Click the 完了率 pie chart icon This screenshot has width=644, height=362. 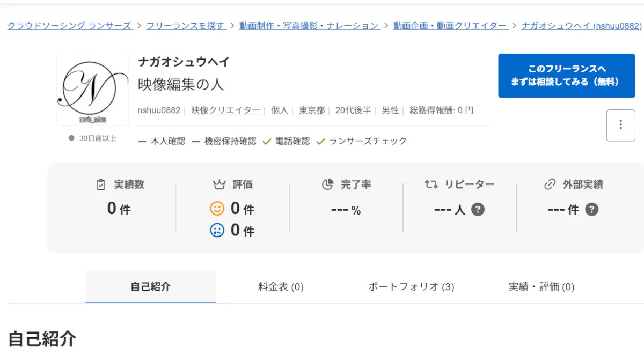pos(327,184)
